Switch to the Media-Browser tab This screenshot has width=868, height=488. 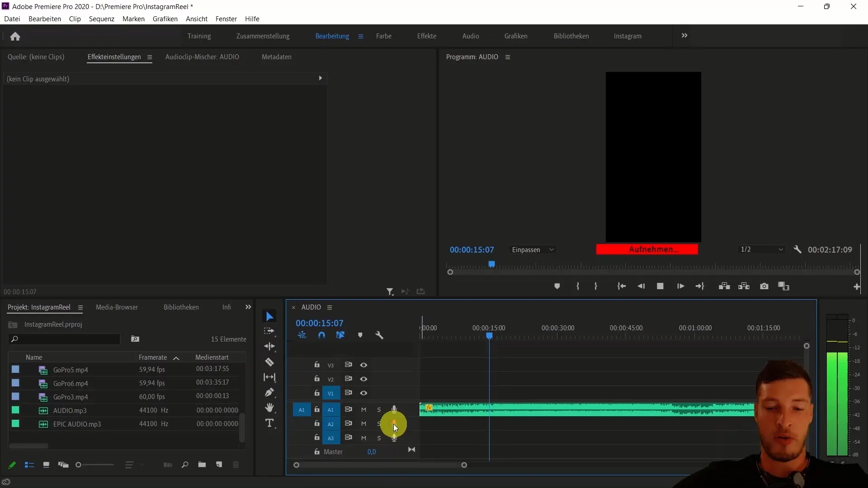click(x=117, y=307)
